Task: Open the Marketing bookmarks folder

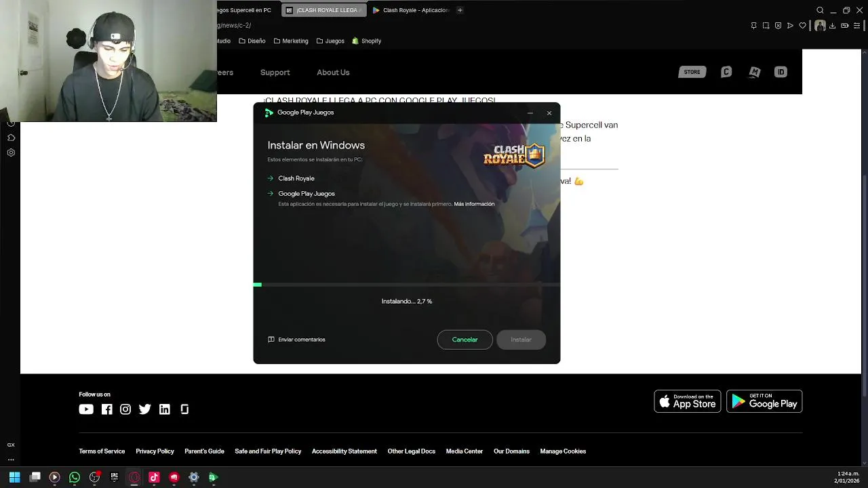Action: point(291,41)
